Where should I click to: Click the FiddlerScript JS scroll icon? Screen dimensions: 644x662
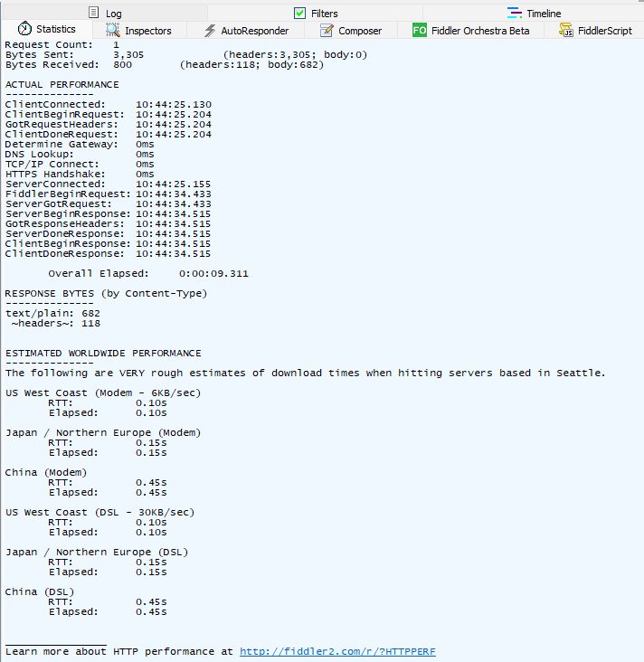click(x=566, y=31)
